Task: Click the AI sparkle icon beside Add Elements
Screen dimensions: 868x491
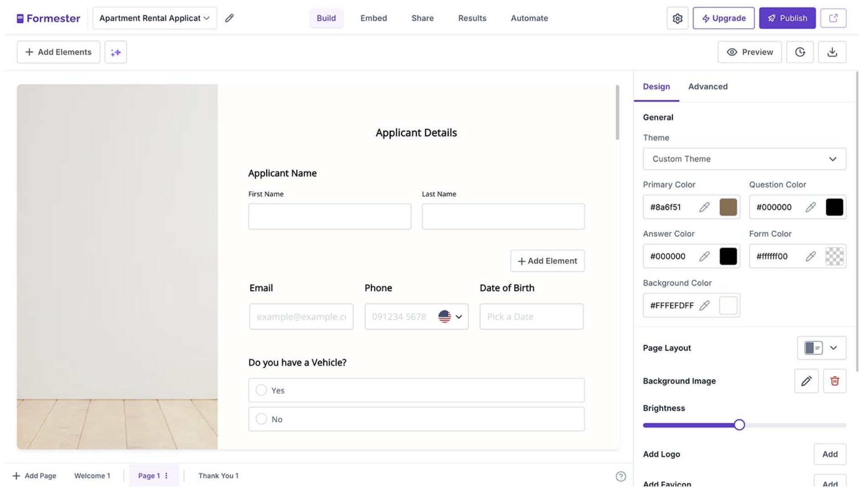Action: pos(116,52)
